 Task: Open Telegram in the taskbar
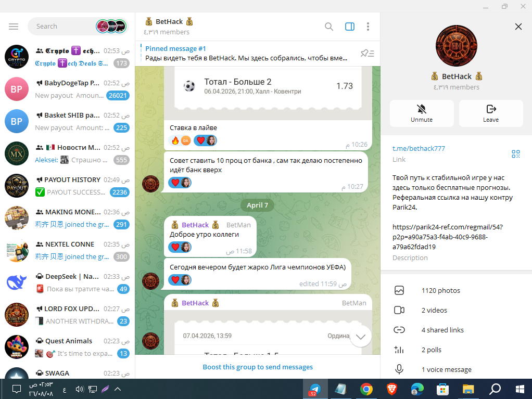[315, 389]
